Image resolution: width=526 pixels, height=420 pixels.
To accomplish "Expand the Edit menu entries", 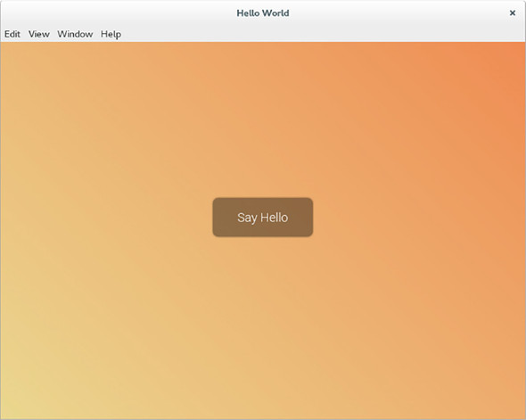I will tap(12, 34).
